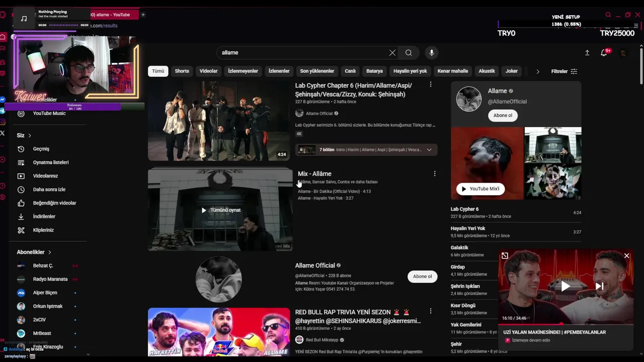Open the Allame Official channel link under Lab Cypher
The width and height of the screenshot is (644, 362).
tap(319, 114)
